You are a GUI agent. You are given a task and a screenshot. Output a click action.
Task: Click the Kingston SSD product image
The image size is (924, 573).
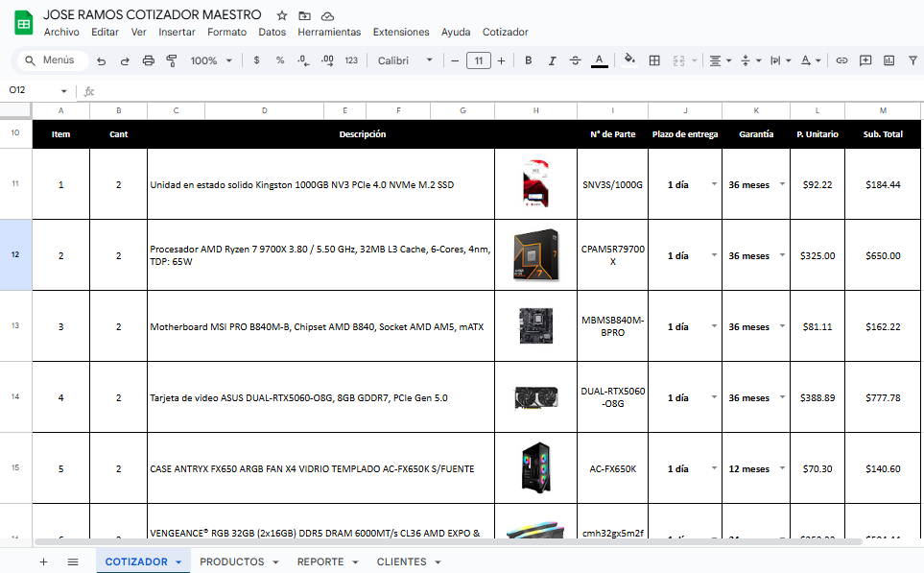tap(536, 184)
